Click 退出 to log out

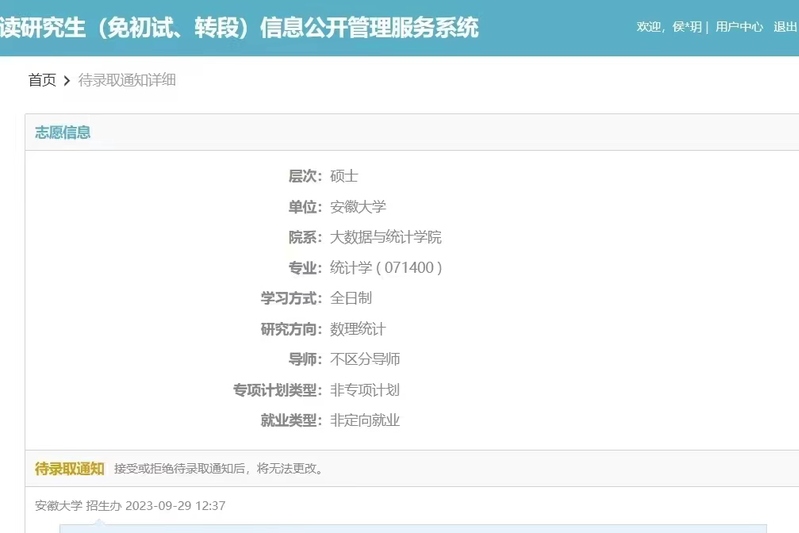(785, 27)
